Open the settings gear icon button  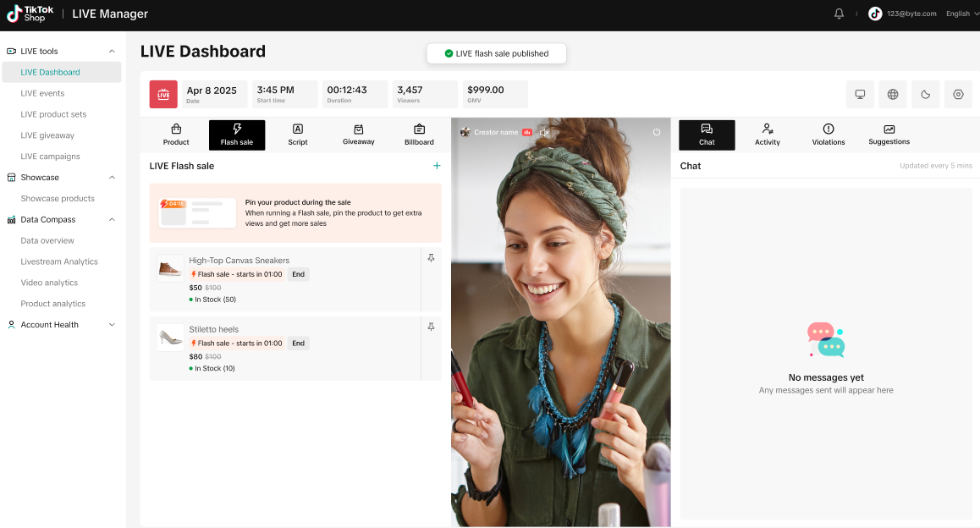958,95
